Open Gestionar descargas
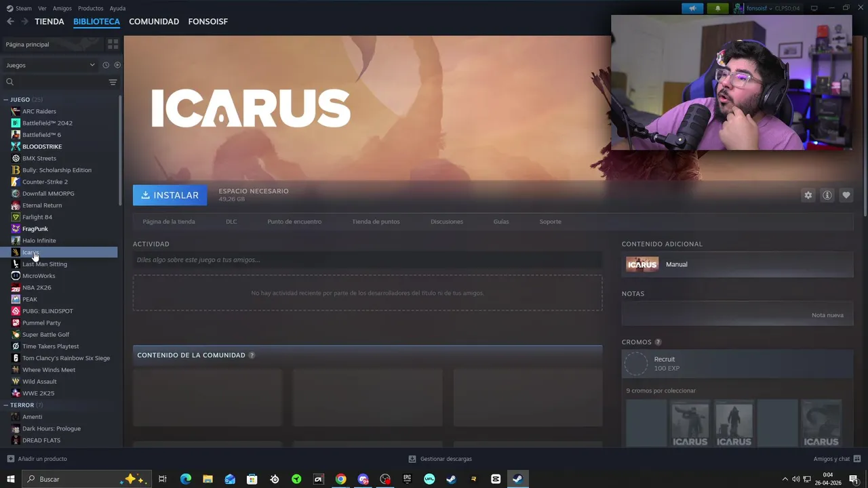The height and width of the screenshot is (488, 868). click(x=440, y=459)
